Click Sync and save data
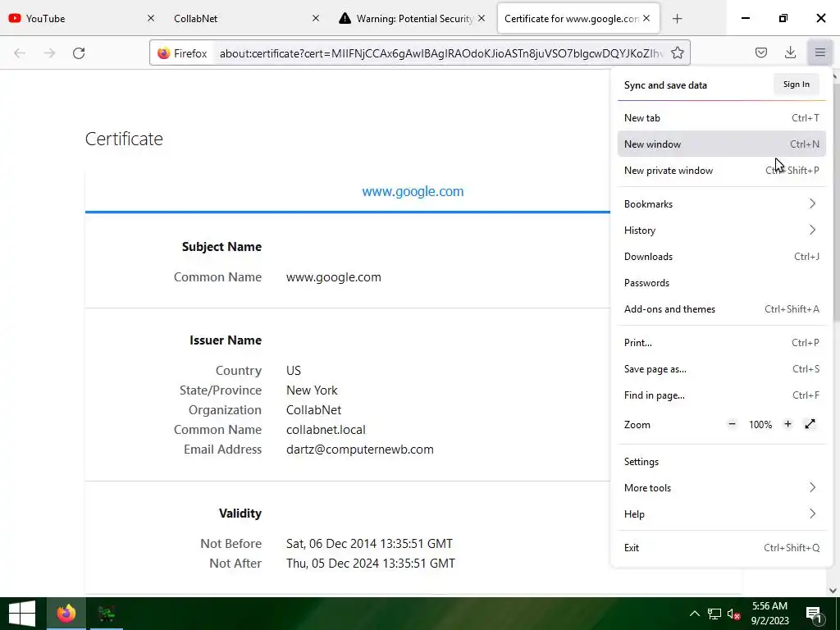Screen dimensions: 840x630 665,85
